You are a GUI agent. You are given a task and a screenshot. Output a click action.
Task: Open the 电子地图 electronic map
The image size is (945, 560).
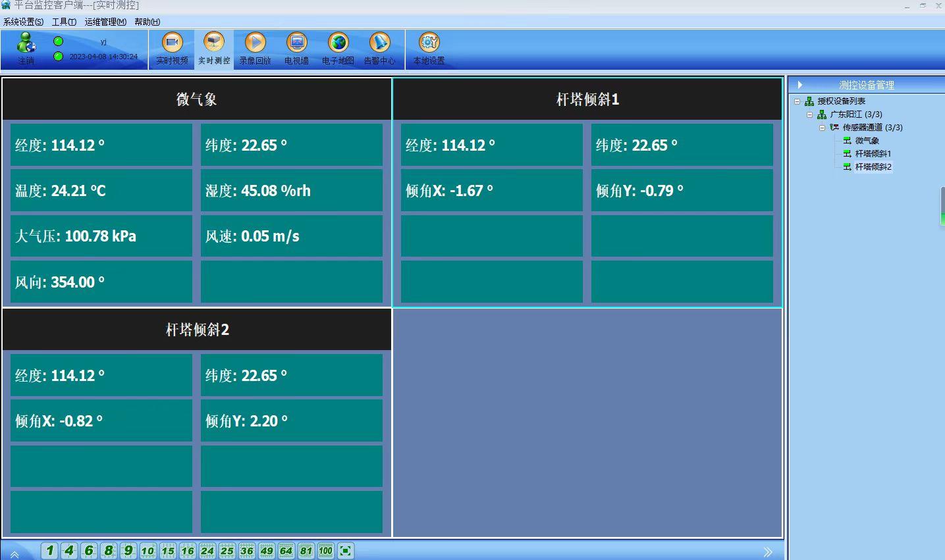(x=338, y=49)
